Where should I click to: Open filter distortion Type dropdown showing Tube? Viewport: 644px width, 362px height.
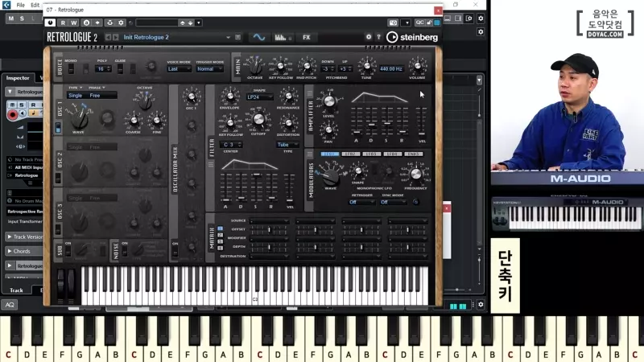click(x=287, y=145)
